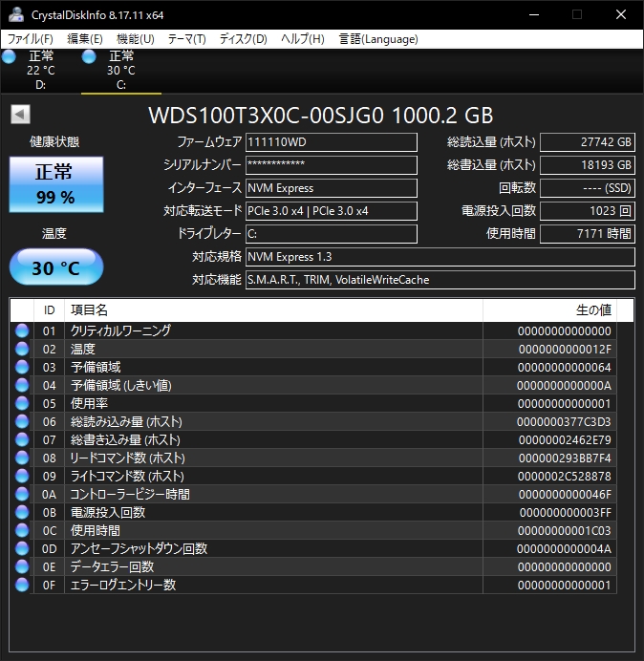
Task: Click status orb for ID 07 総書き込み量
Action: [22, 439]
